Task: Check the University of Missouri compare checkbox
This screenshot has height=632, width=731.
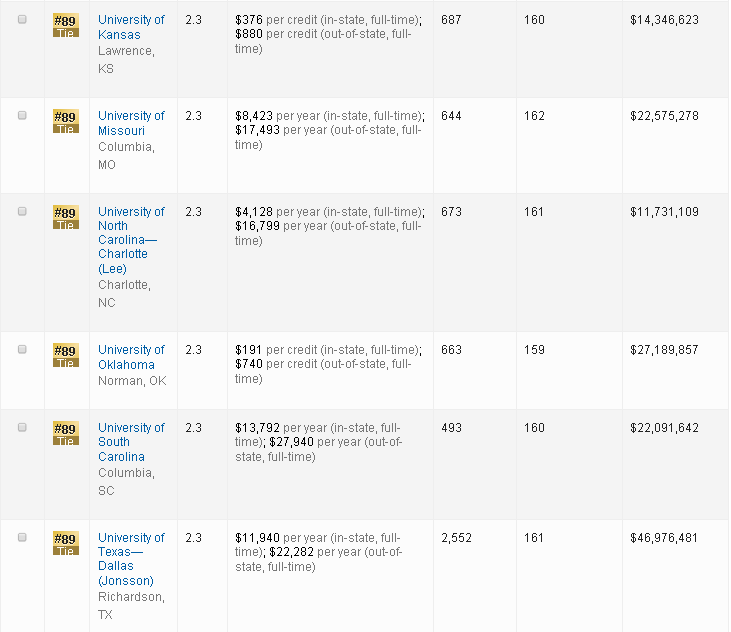Action: point(22,116)
